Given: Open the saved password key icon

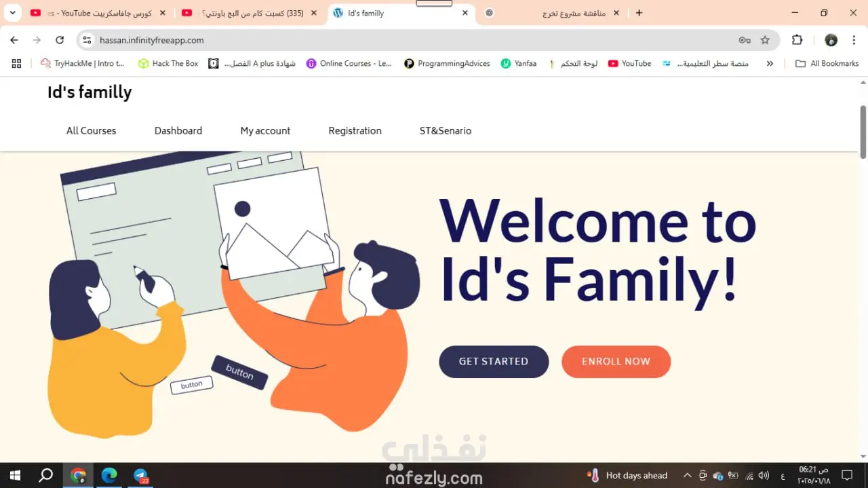Looking at the screenshot, I should coord(745,40).
